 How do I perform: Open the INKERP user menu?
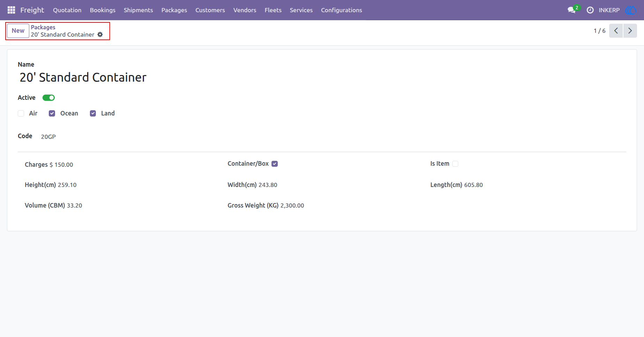click(609, 10)
